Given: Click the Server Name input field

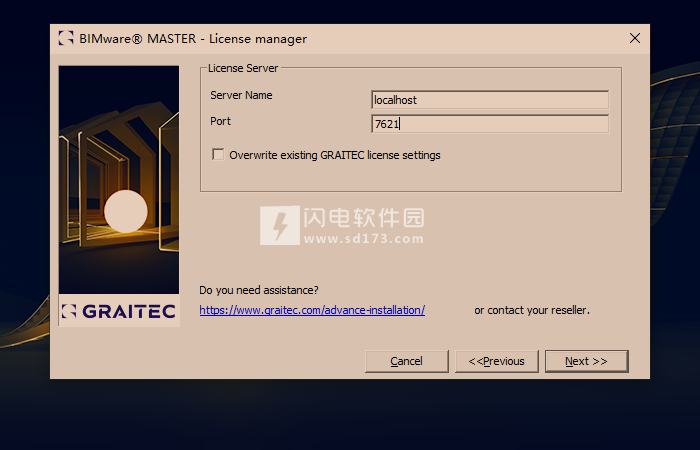Looking at the screenshot, I should (490, 100).
